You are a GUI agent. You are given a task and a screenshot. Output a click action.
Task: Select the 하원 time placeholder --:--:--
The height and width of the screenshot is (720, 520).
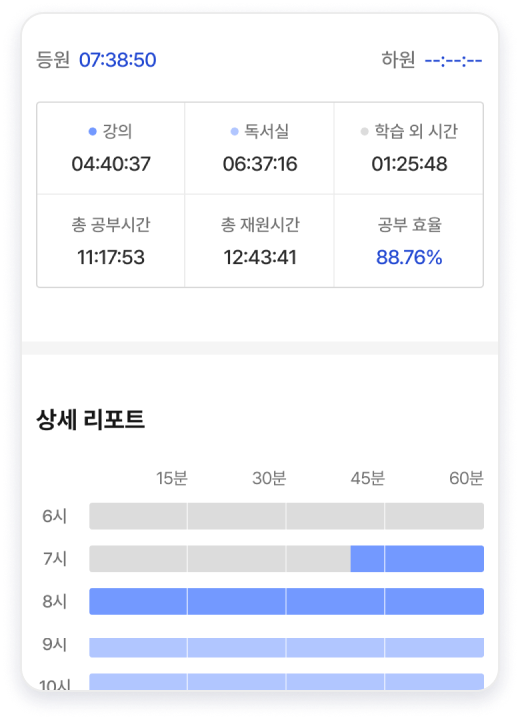[x=453, y=60]
